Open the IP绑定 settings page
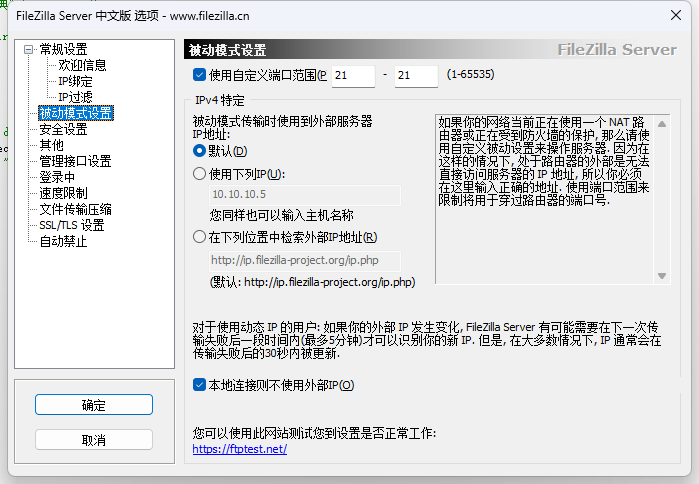The width and height of the screenshot is (699, 484). (x=75, y=81)
